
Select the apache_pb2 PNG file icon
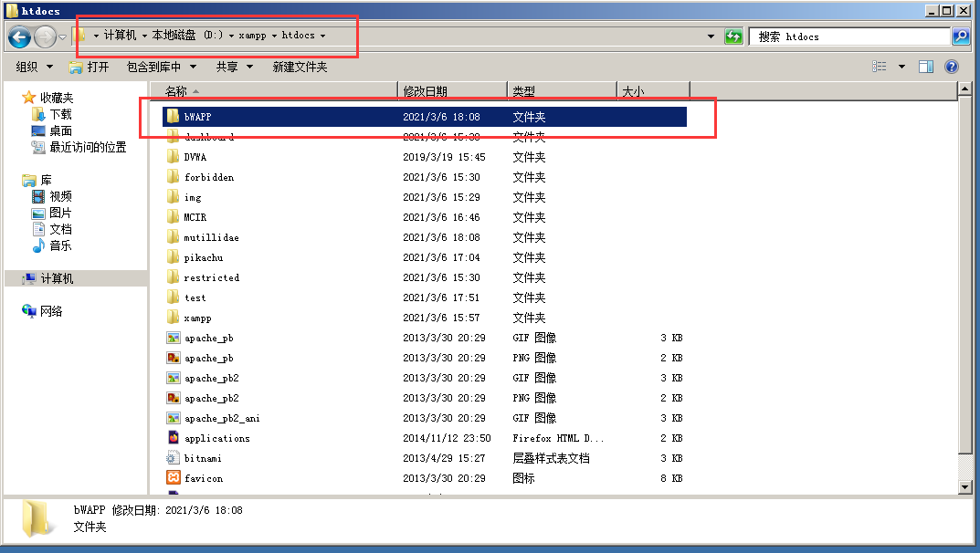pyautogui.click(x=174, y=398)
